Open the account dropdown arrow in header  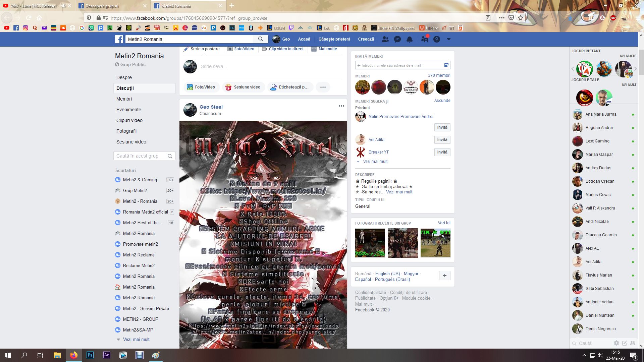pos(448,39)
